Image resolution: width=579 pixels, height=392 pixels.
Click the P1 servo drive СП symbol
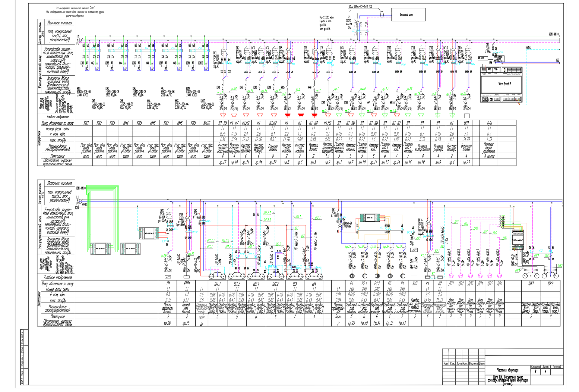click(352, 276)
